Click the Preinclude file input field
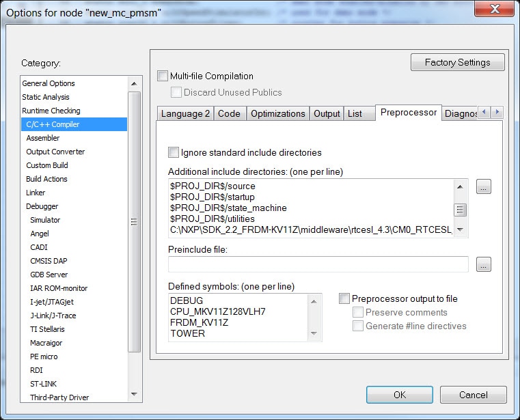 click(x=318, y=264)
